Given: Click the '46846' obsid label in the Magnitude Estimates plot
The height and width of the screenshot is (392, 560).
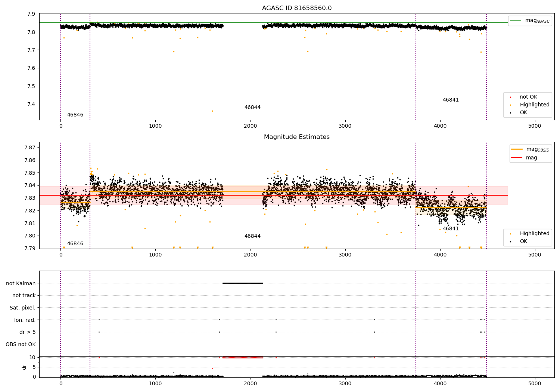Looking at the screenshot, I should click(x=75, y=244).
